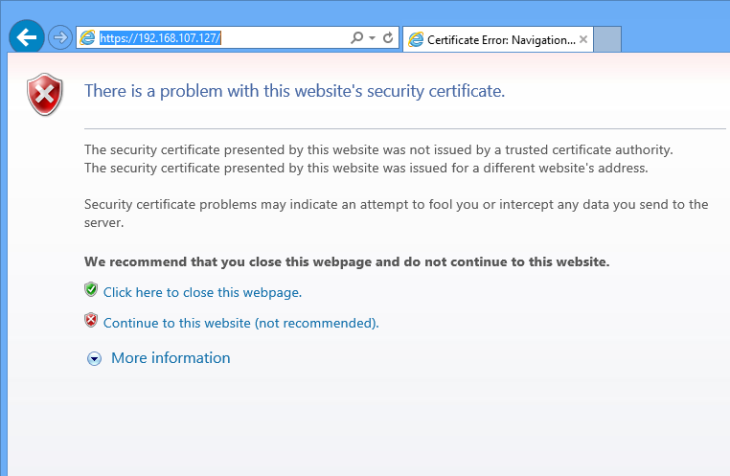This screenshot has height=476, width=730.
Task: Click the search magnifier in address bar
Action: 357,37
